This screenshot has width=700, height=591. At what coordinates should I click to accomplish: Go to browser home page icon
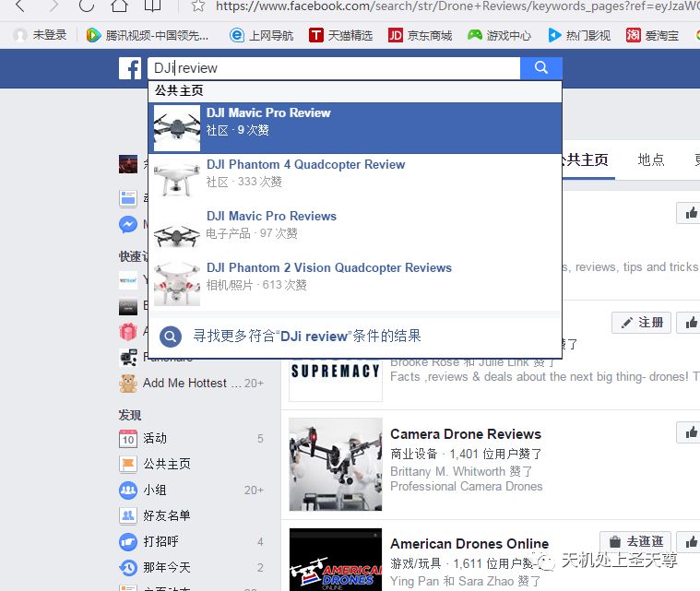(119, 6)
